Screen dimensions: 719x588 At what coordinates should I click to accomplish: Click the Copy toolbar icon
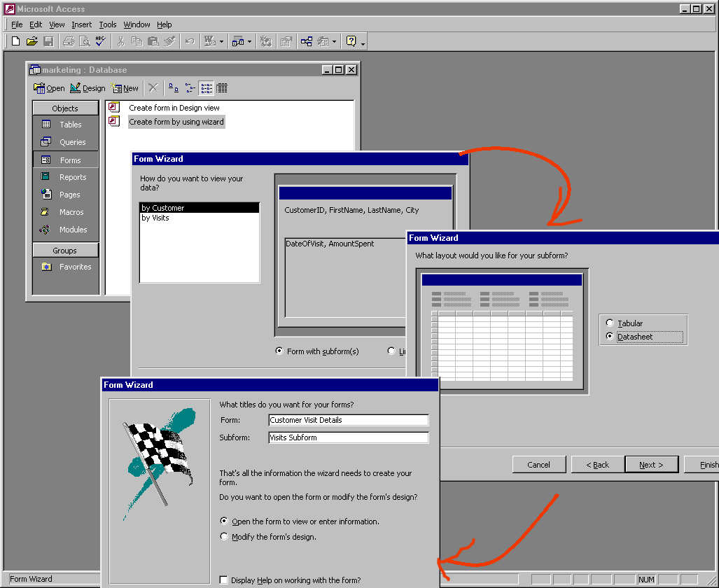tap(137, 41)
